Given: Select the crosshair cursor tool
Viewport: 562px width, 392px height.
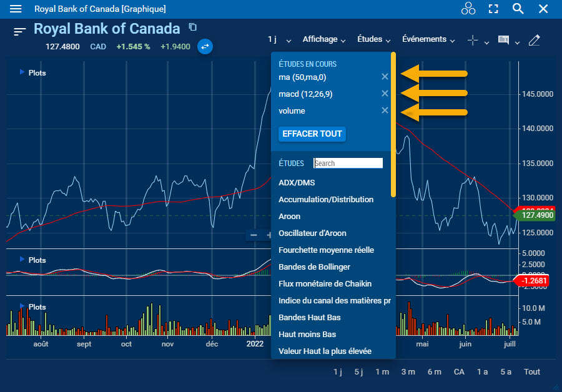Looking at the screenshot, I should (473, 40).
